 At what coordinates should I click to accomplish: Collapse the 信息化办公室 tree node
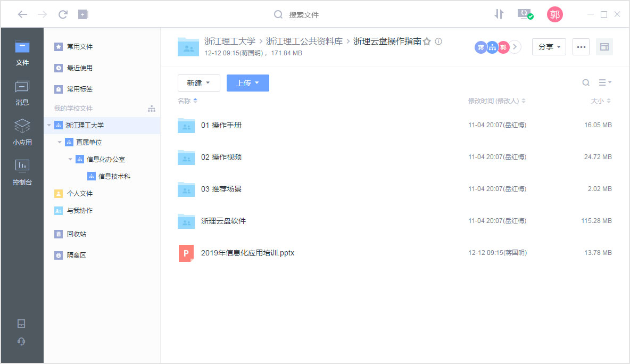(x=70, y=160)
